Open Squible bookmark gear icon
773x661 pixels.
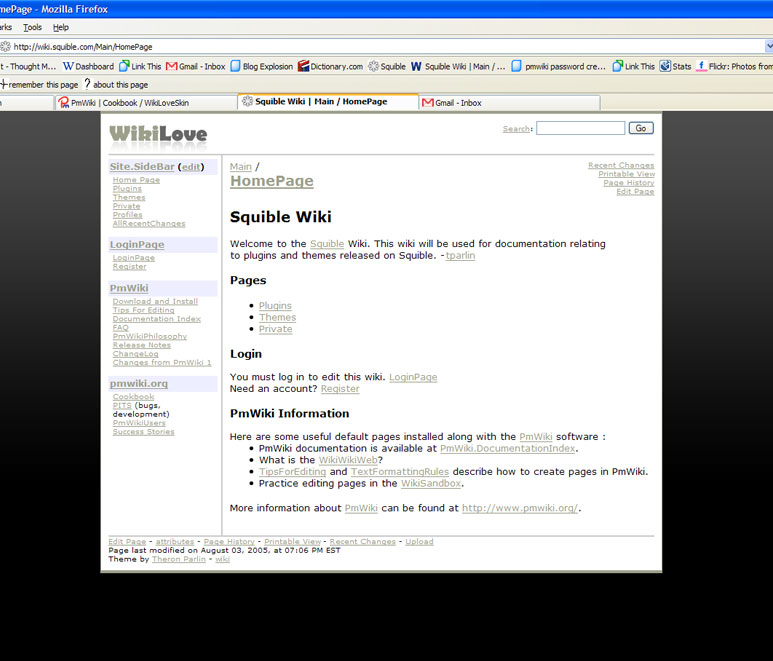click(x=374, y=66)
